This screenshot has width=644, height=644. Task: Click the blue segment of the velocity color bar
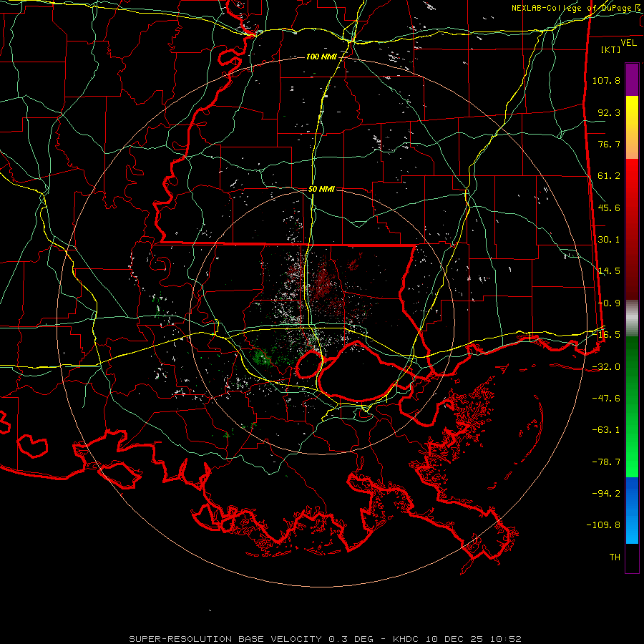pos(632,510)
